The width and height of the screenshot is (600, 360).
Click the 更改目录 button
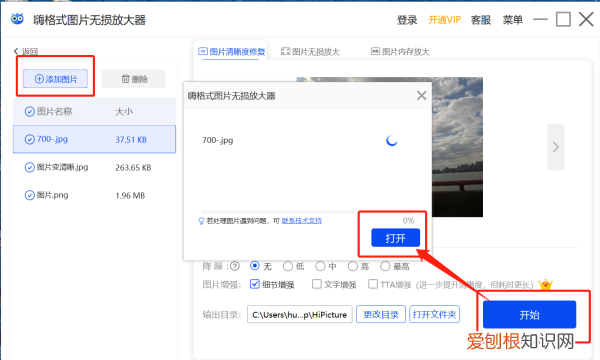(381, 314)
